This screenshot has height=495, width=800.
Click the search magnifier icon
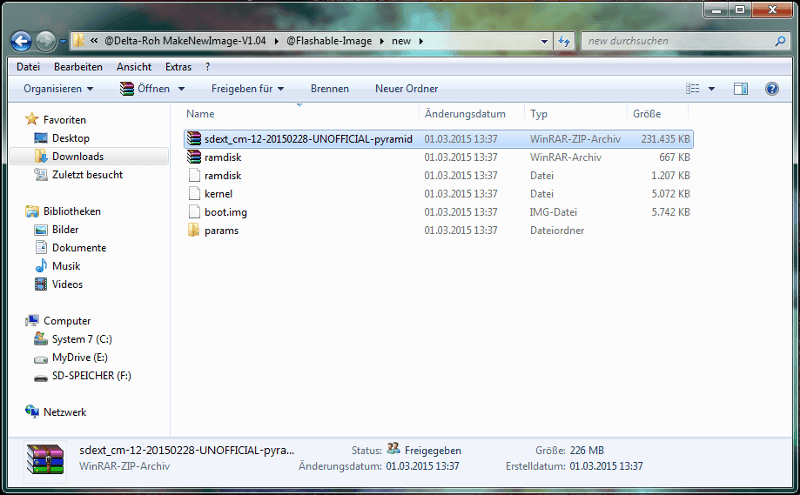click(780, 41)
